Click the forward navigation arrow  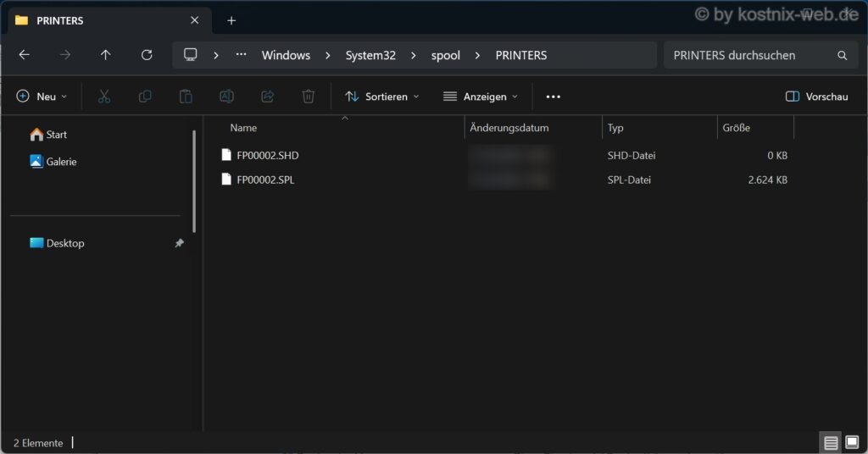64,55
